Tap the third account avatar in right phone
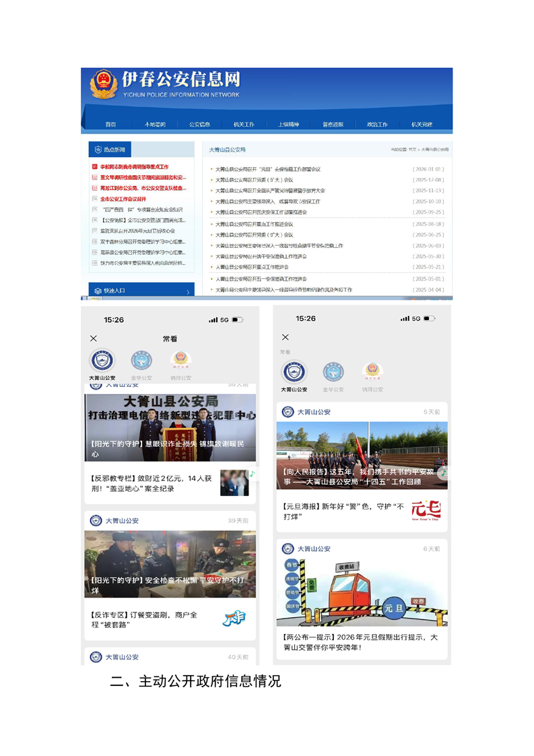Viewport: 534px width, 756px height. 372,372
